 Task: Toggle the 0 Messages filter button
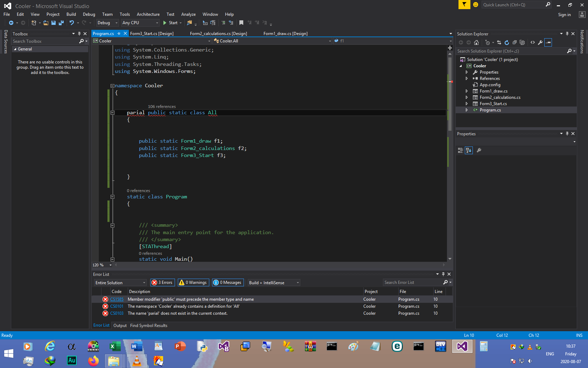[228, 282]
